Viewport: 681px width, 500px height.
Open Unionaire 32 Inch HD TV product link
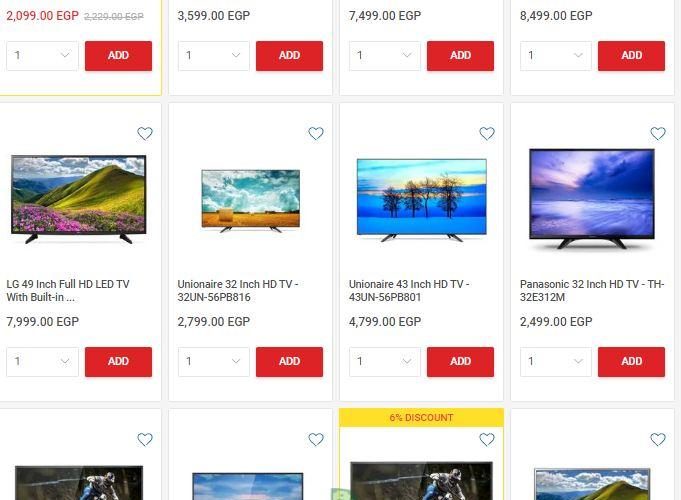click(238, 291)
